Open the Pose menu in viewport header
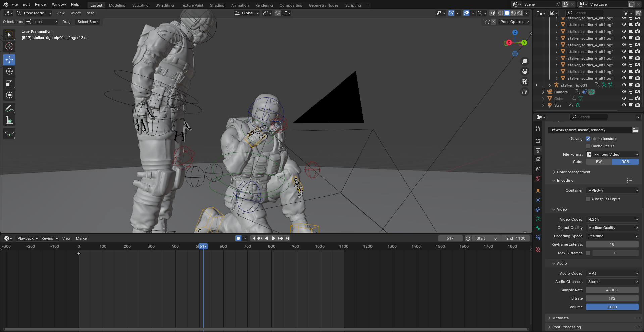This screenshot has height=332, width=644. pyautogui.click(x=90, y=13)
